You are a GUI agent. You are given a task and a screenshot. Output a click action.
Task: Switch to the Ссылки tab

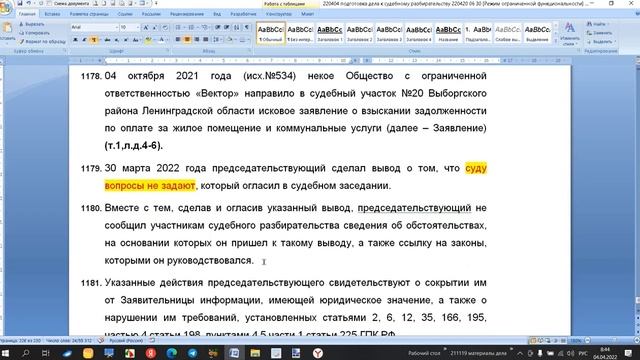click(x=125, y=14)
